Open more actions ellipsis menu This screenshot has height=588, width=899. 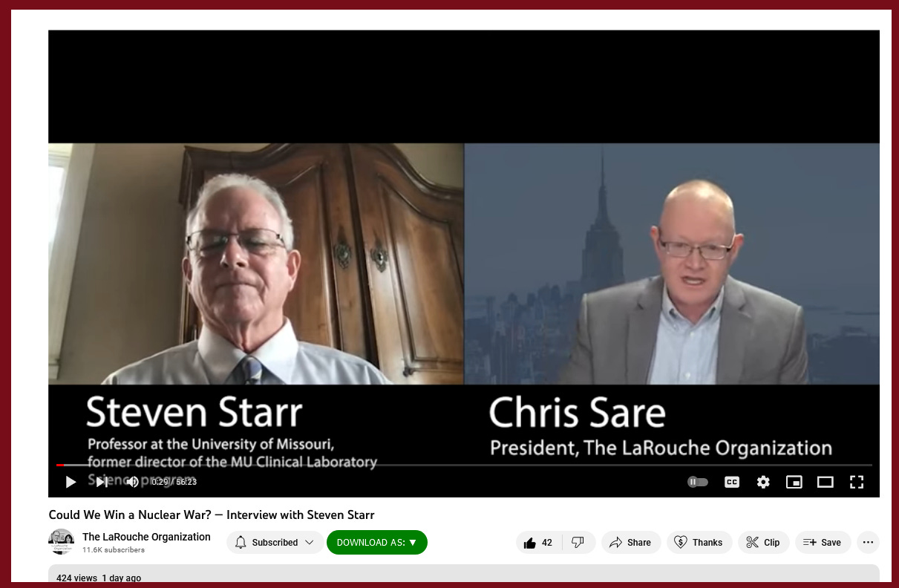(868, 543)
